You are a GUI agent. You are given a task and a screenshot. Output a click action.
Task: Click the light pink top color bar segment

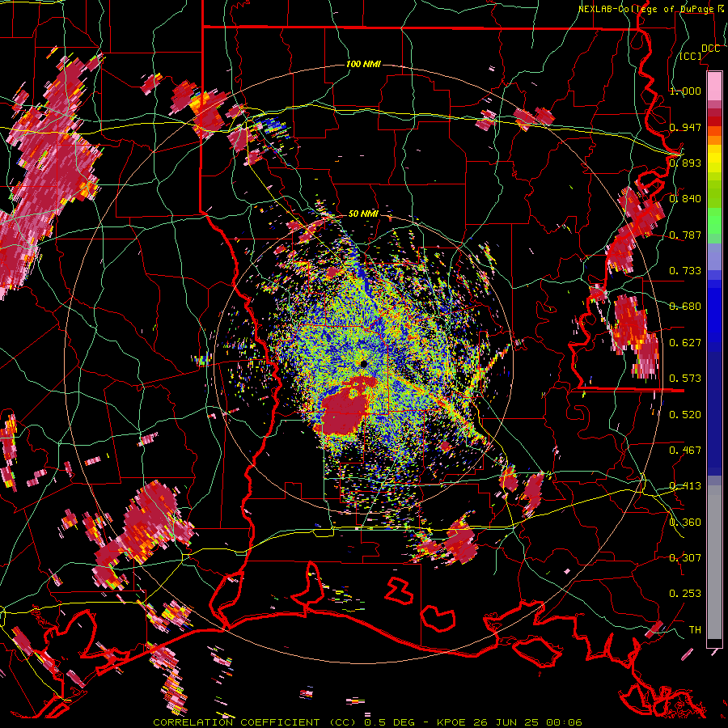point(714,87)
